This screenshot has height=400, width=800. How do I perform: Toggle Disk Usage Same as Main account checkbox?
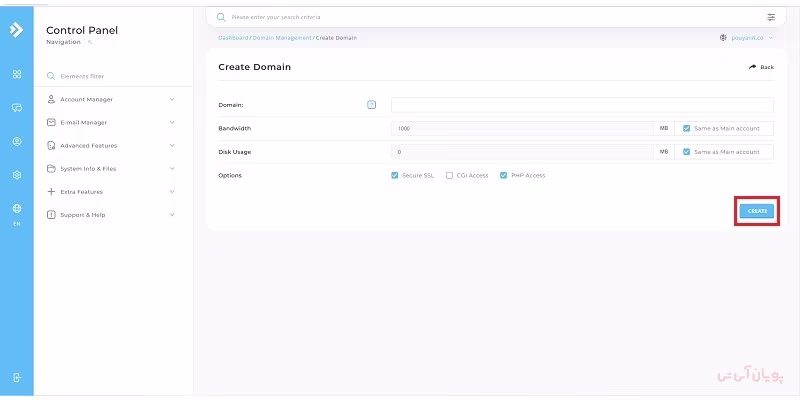click(x=687, y=152)
